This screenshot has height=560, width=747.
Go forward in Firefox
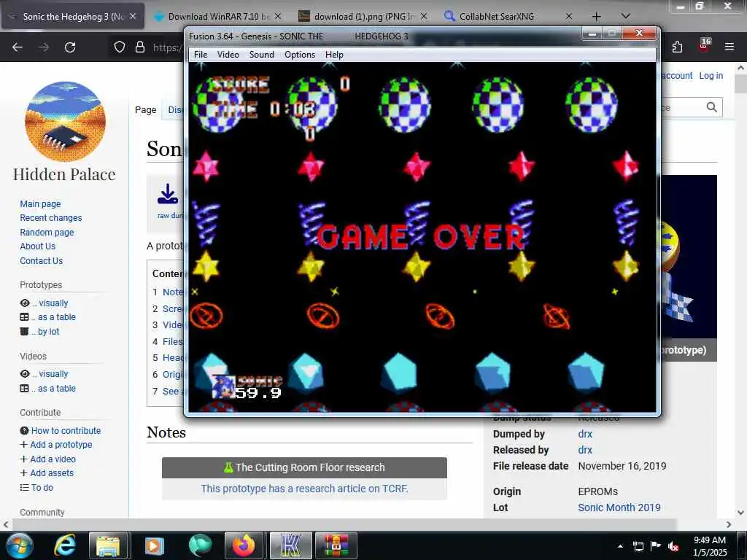click(x=44, y=47)
